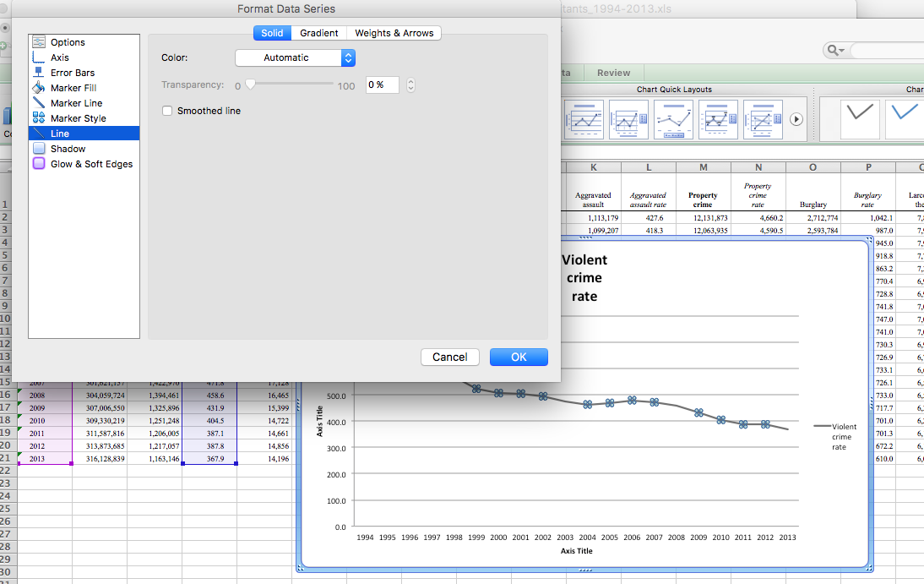Open the Review ribbon tab
The width and height of the screenshot is (924, 584).
tap(613, 73)
